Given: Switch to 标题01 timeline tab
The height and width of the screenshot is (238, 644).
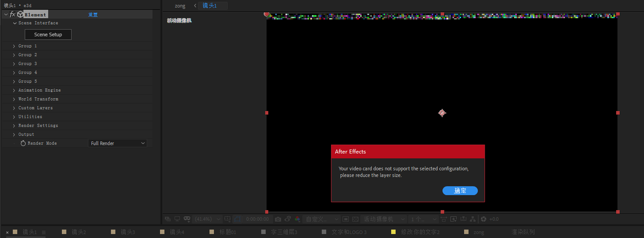Looking at the screenshot, I should coord(228,232).
